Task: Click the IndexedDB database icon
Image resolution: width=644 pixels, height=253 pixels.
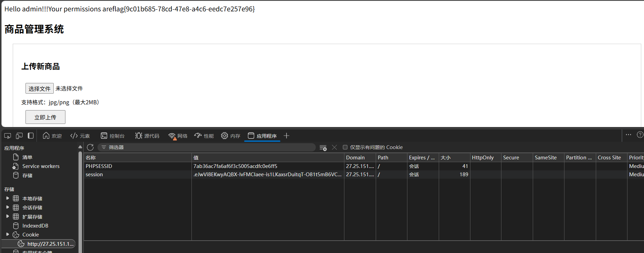Action: tap(16, 225)
